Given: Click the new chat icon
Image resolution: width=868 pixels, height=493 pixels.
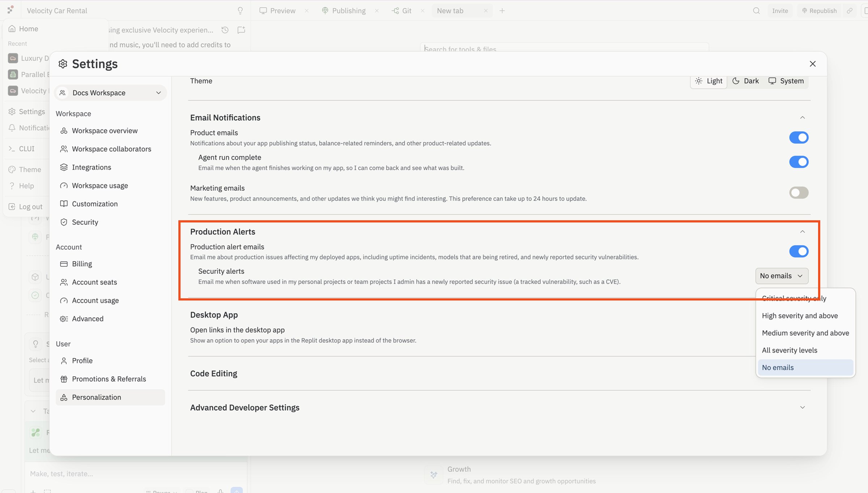Looking at the screenshot, I should point(241,30).
